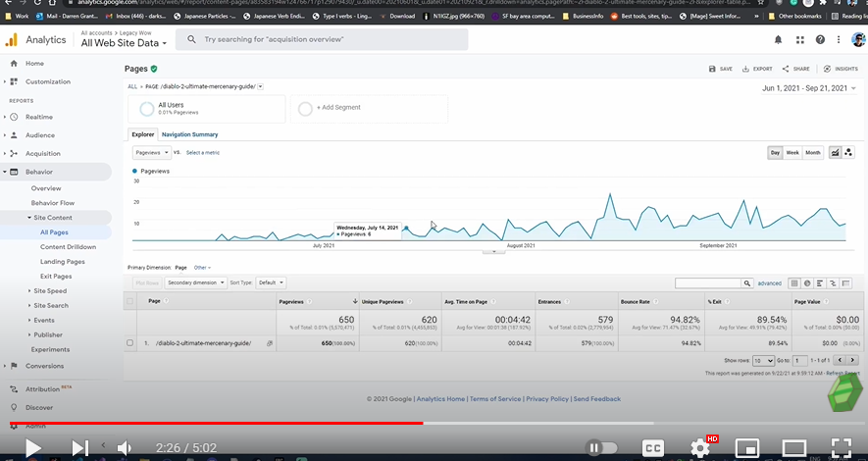868x461 pixels.
Task: Switch to data table view icon
Action: [794, 283]
